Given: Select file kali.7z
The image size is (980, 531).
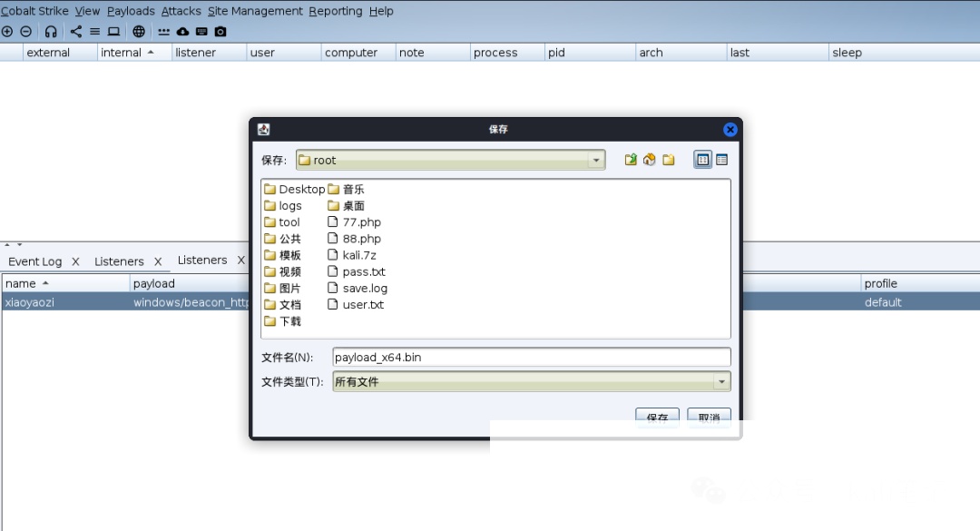Looking at the screenshot, I should [x=352, y=255].
